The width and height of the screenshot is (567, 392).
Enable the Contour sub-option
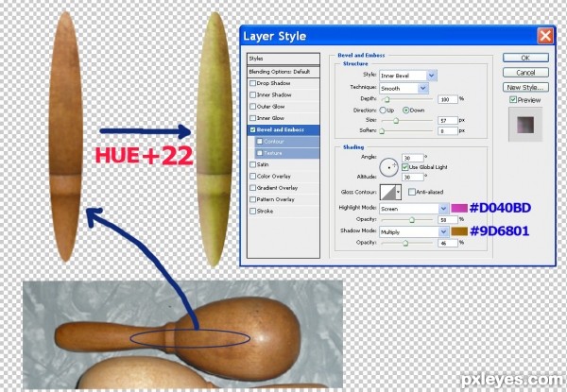pos(259,142)
